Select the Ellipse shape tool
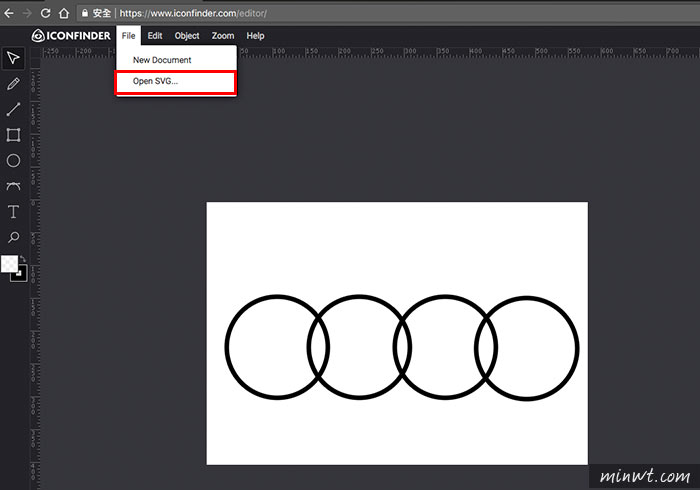Viewport: 700px width, 490px height. (13, 161)
